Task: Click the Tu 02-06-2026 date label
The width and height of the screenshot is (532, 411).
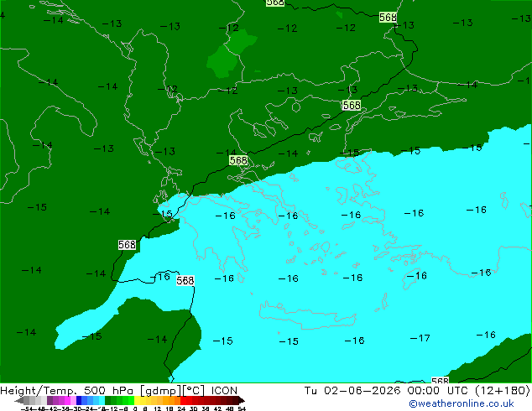Action: tap(352, 390)
